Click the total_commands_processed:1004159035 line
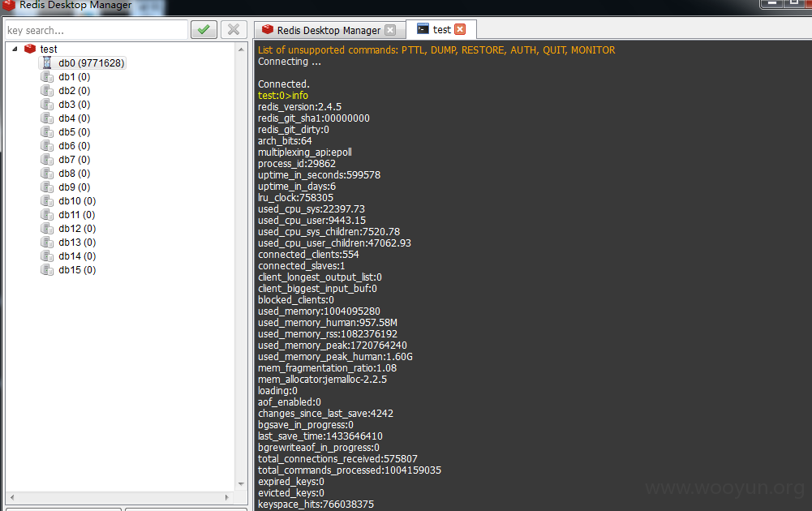This screenshot has width=812, height=511. (x=350, y=470)
